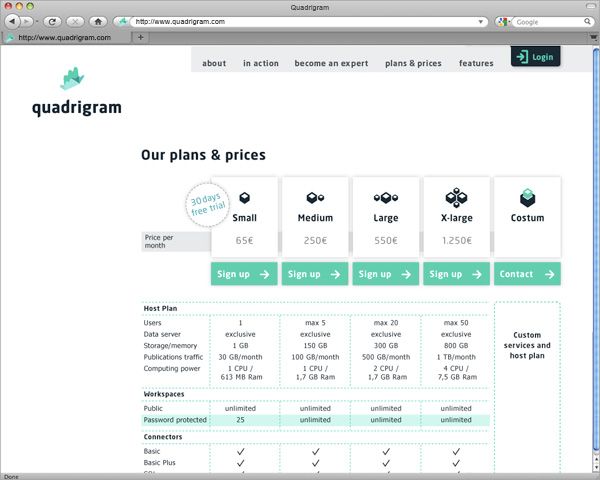
Task: Open the about menu item
Action: (x=214, y=63)
